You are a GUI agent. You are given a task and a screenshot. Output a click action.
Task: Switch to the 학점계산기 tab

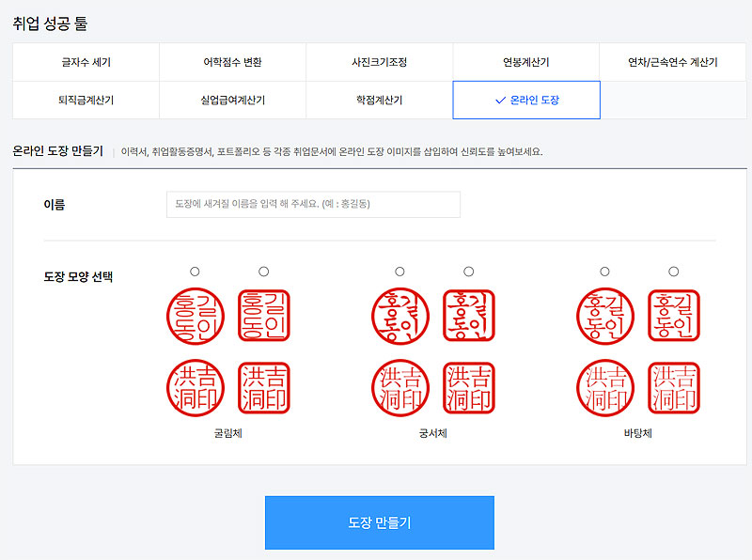pyautogui.click(x=379, y=100)
